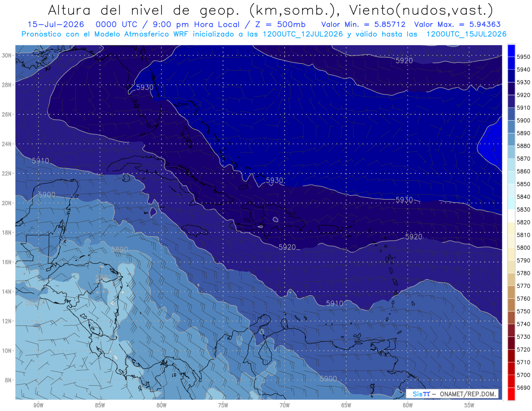Click the '22N' latitude axis label
The image size is (532, 411).
[x=8, y=173]
